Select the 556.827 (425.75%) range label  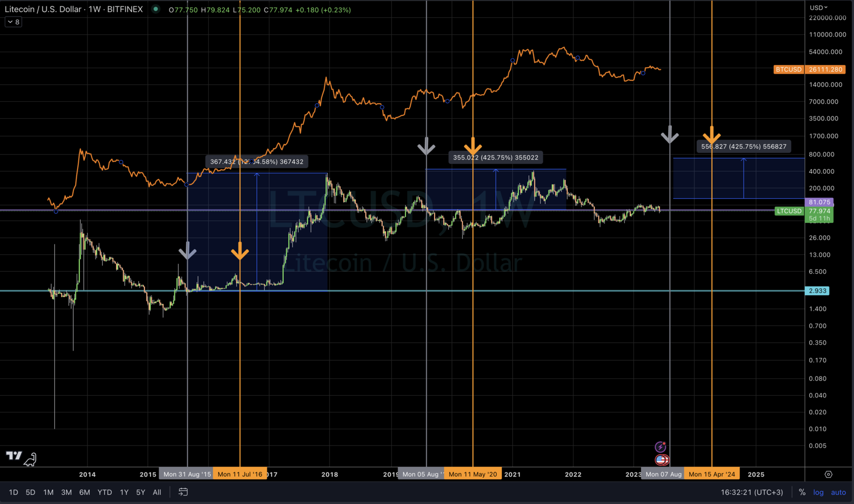click(x=744, y=146)
